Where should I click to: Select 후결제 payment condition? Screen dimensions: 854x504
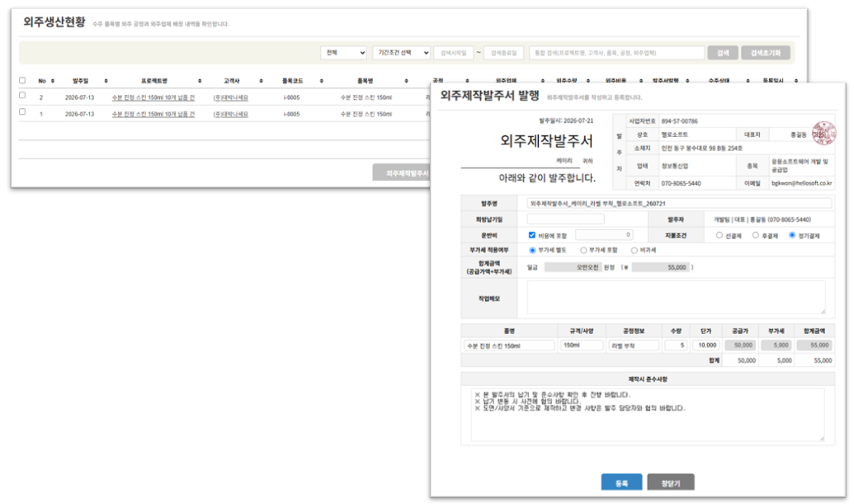pos(756,235)
